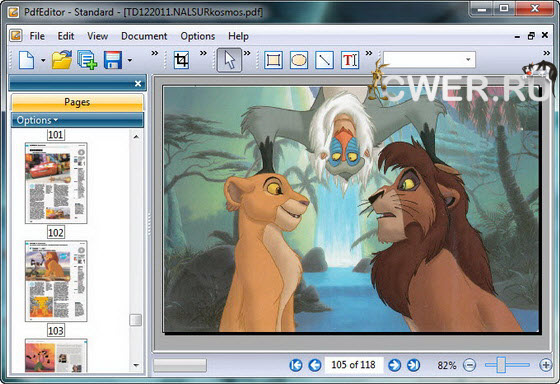Go to the previous page

tap(315, 365)
